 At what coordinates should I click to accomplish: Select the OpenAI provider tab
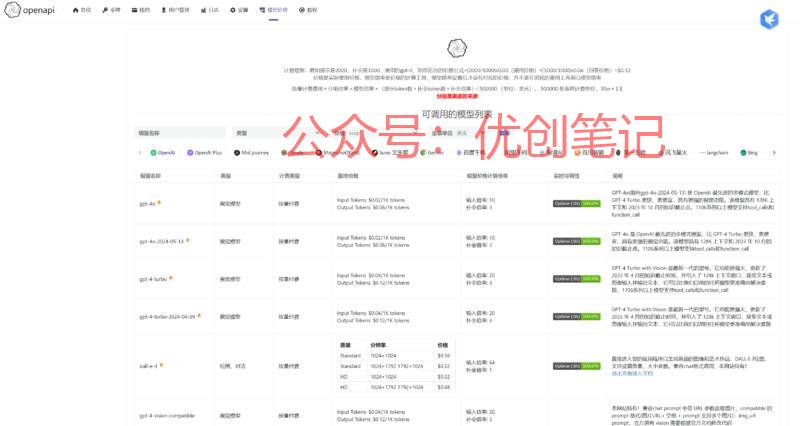(x=163, y=153)
